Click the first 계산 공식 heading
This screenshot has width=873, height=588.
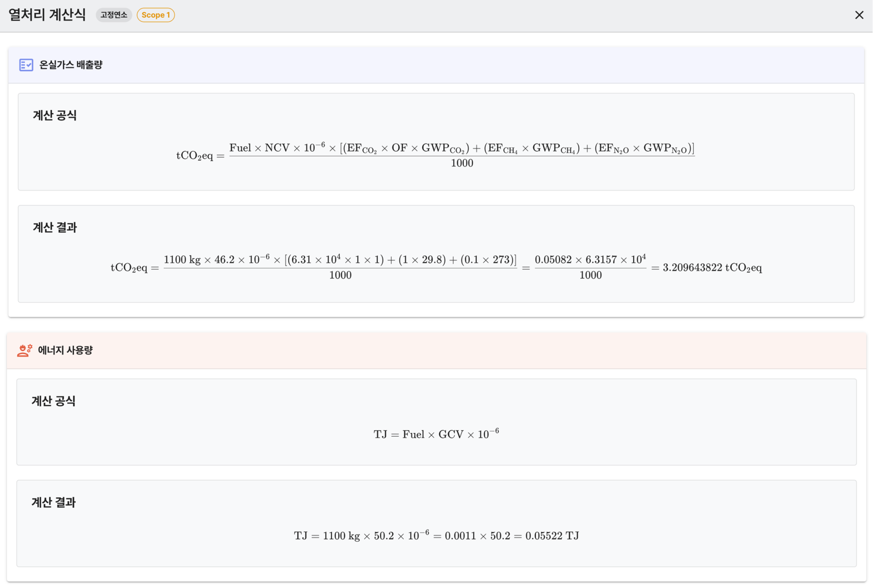(x=55, y=115)
